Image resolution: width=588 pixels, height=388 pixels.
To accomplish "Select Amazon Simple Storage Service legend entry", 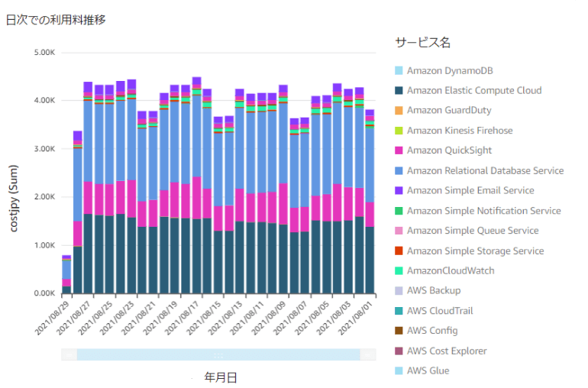I will 475,251.
